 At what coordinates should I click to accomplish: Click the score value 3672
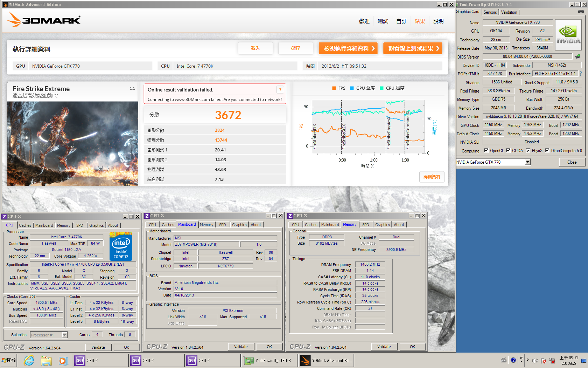pyautogui.click(x=228, y=115)
